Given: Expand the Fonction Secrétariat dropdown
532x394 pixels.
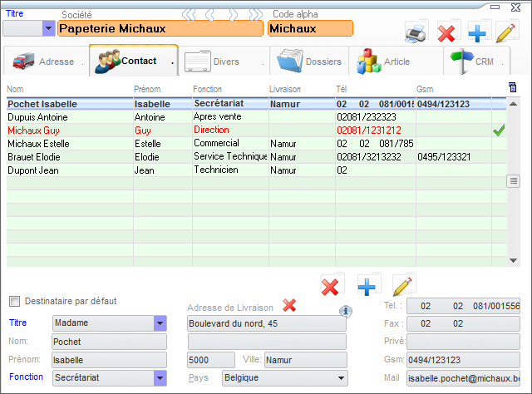Looking at the screenshot, I should pos(160,378).
